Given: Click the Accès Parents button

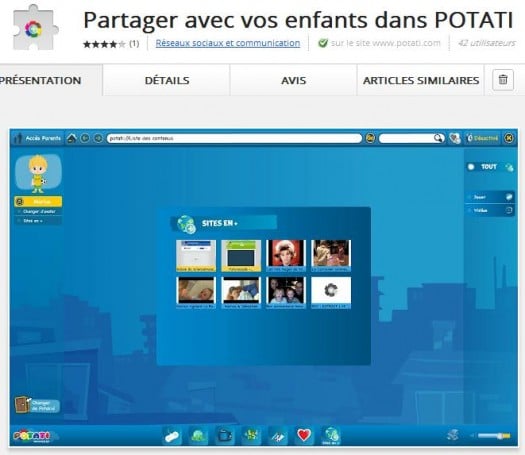Looking at the screenshot, I should (x=38, y=138).
